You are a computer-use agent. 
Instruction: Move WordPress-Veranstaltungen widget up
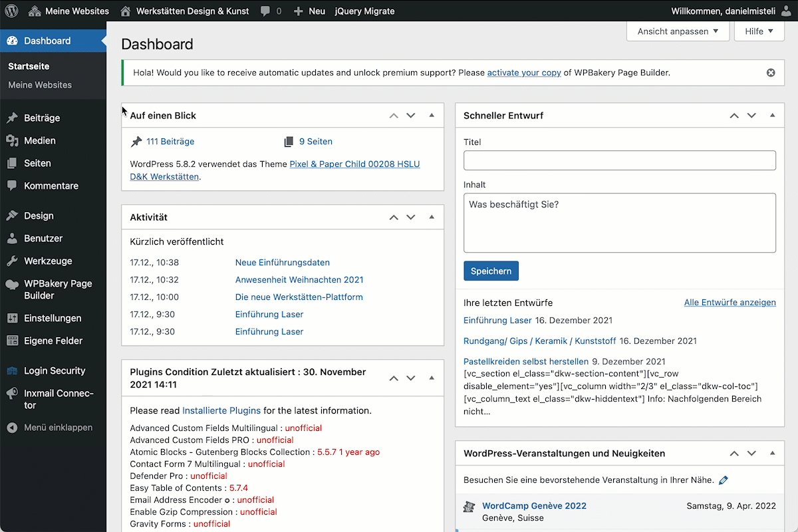tap(734, 453)
